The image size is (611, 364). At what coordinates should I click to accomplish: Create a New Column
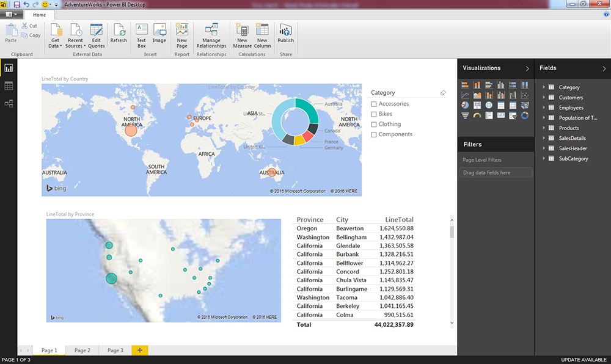tap(262, 36)
